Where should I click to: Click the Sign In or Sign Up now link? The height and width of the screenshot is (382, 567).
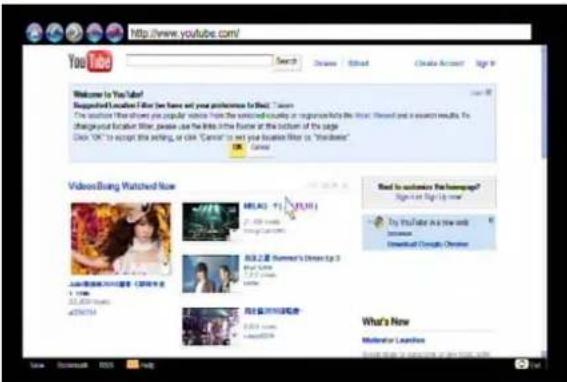[x=429, y=197]
